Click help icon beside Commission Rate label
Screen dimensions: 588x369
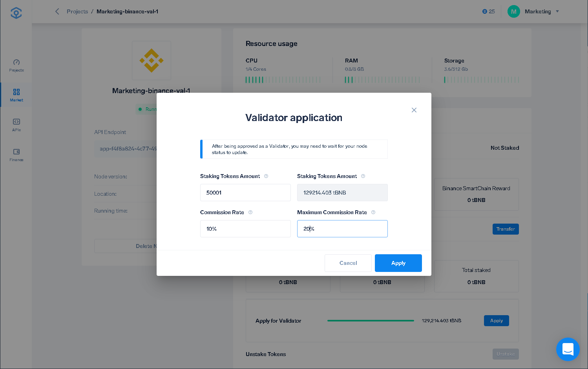(x=250, y=212)
